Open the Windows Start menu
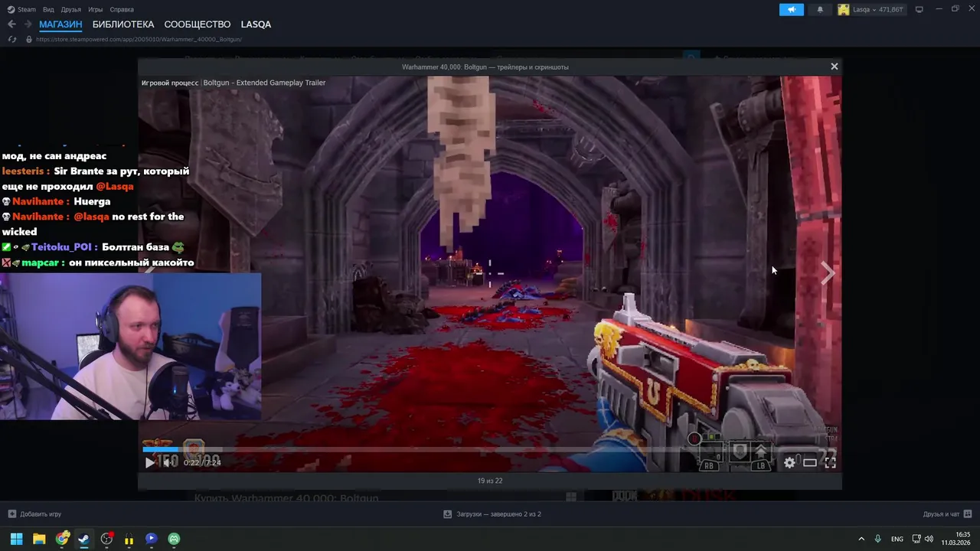 16,539
